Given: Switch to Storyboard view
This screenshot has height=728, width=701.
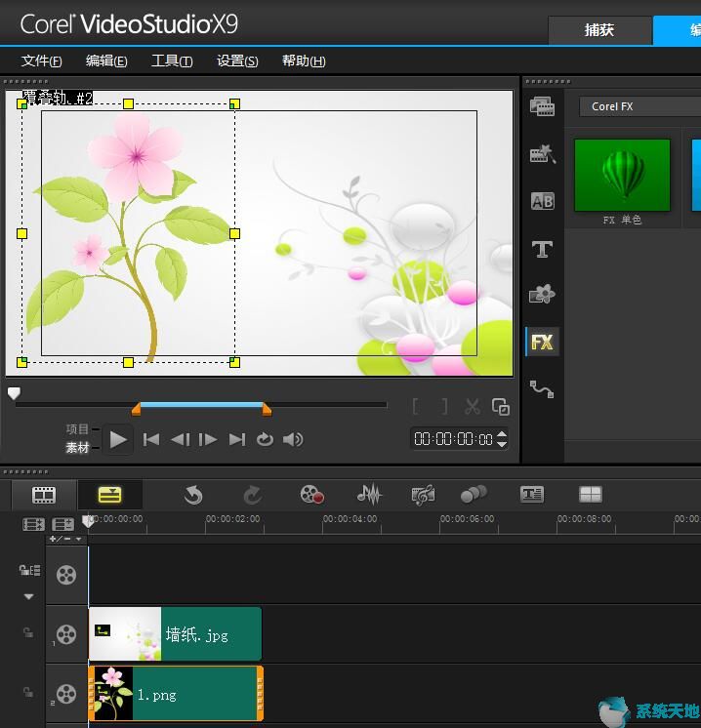Looking at the screenshot, I should [44, 495].
